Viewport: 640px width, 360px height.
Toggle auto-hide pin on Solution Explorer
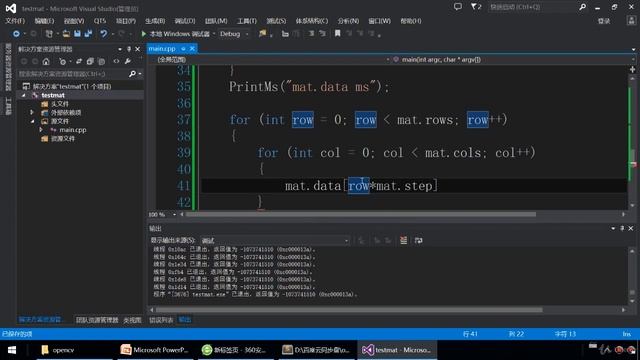129,49
